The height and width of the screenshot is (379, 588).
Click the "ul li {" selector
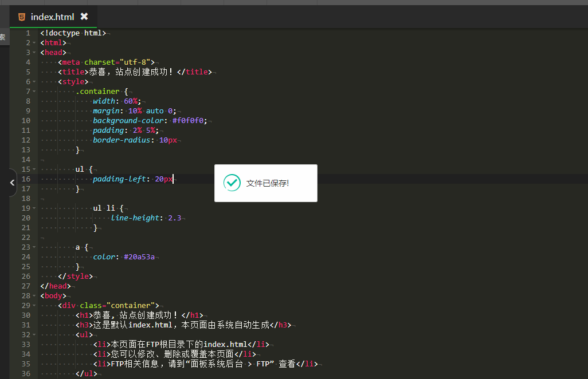click(x=108, y=208)
